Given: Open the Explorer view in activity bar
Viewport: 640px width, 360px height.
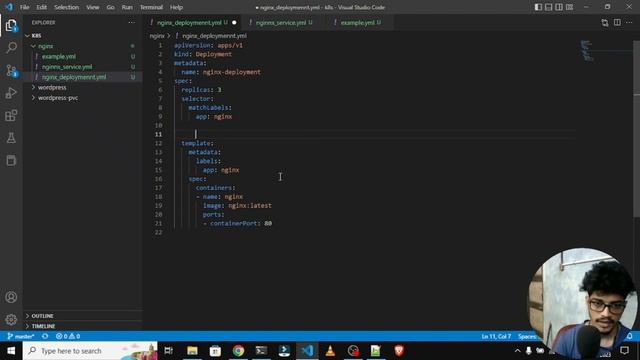Looking at the screenshot, I should tap(11, 26).
